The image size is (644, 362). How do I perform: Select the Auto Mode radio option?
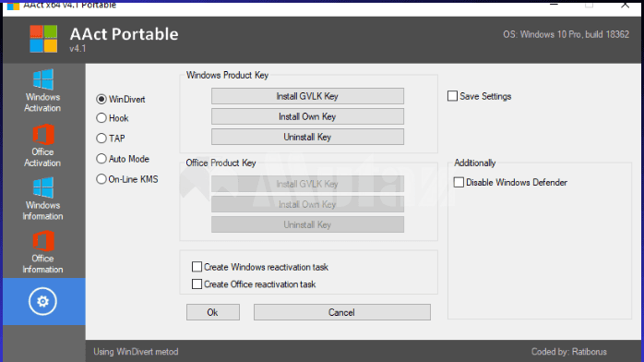click(x=123, y=159)
